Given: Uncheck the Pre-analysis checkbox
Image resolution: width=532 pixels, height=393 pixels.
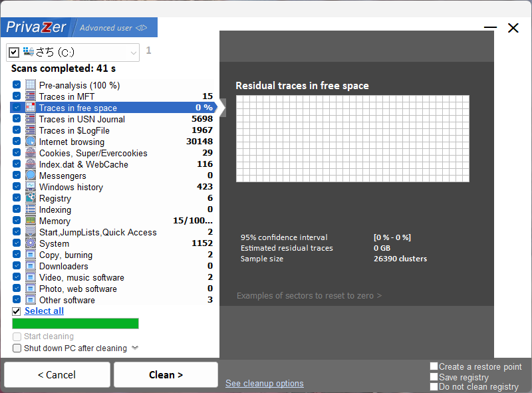Looking at the screenshot, I should 16,84.
